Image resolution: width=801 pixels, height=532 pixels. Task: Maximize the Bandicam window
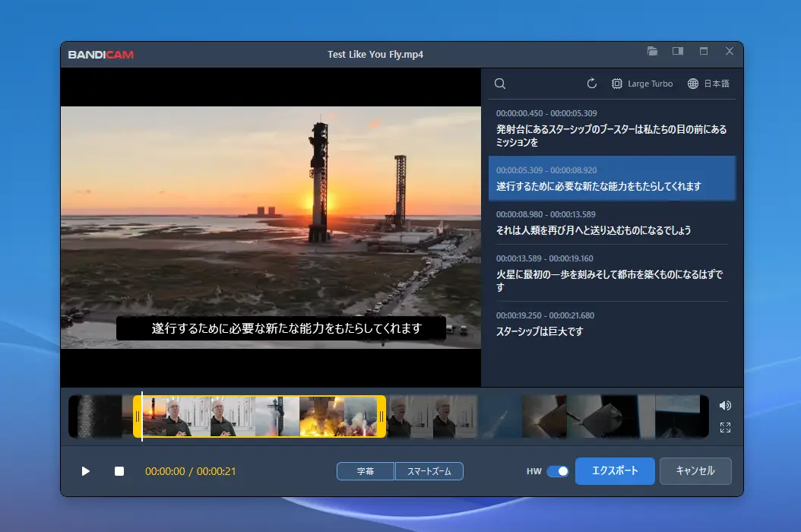click(704, 51)
